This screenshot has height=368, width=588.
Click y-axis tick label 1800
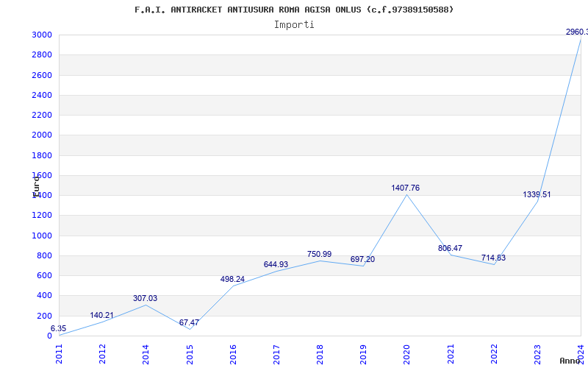pos(42,155)
